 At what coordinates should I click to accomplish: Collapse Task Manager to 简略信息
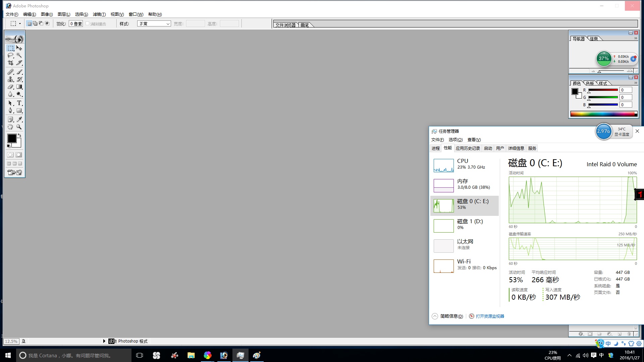447,316
